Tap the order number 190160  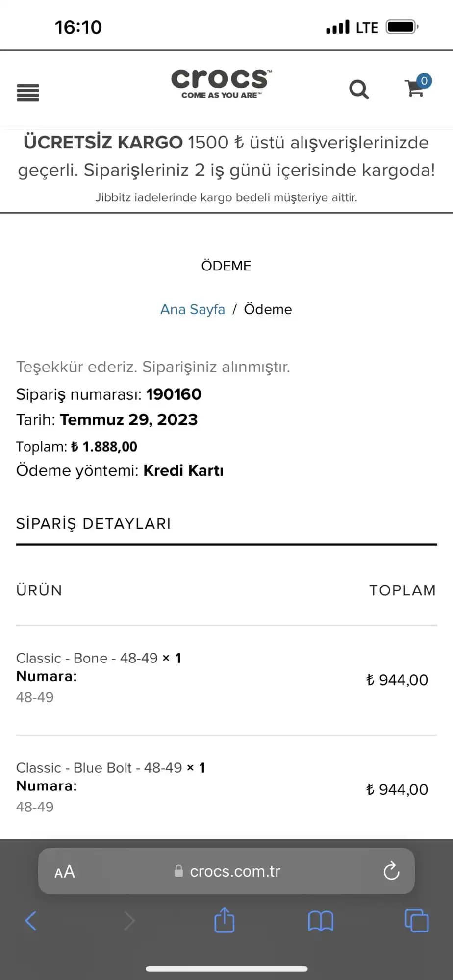click(174, 394)
